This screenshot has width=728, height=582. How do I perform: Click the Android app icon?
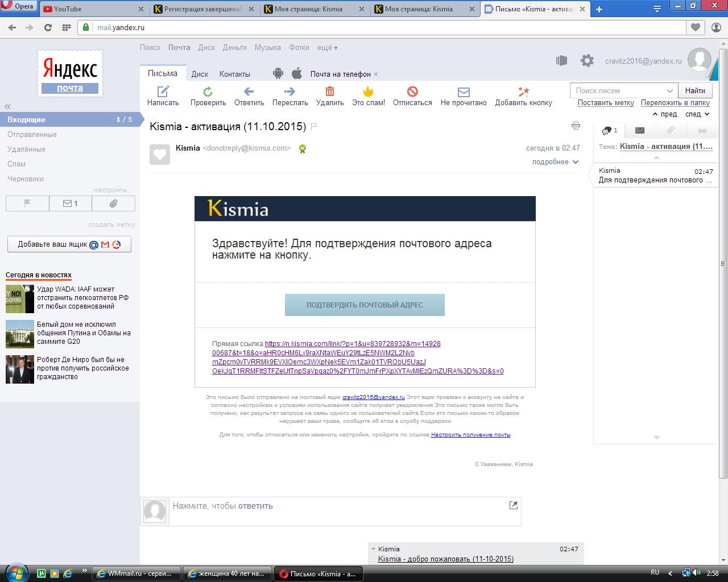coord(278,73)
